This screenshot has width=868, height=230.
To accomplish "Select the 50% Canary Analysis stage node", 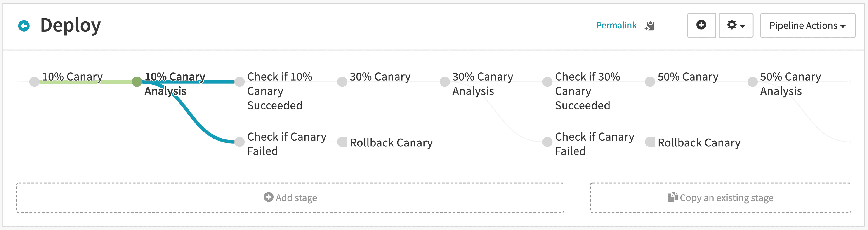I will (752, 82).
